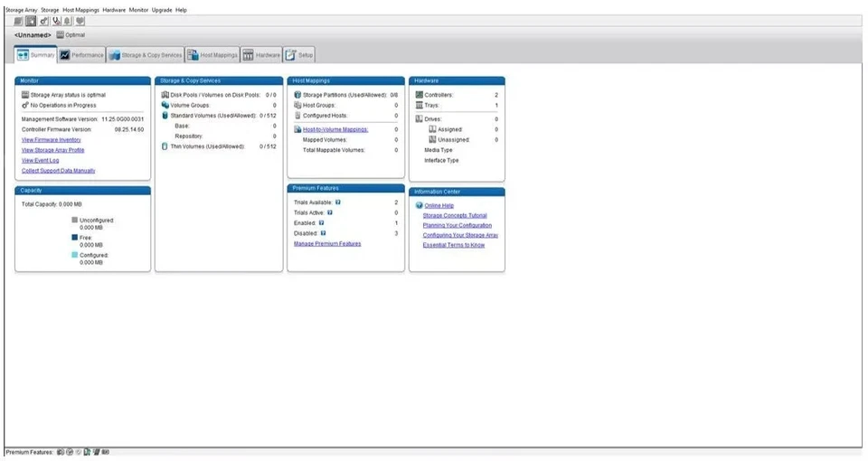Click the Unassigned drives icon
This screenshot has height=461, width=868.
[x=432, y=139]
